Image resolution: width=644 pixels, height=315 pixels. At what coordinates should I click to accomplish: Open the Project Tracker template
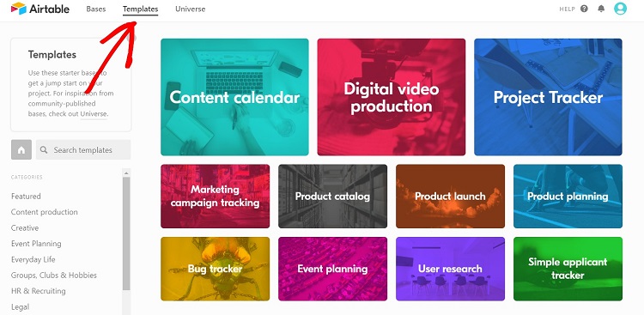pyautogui.click(x=549, y=97)
